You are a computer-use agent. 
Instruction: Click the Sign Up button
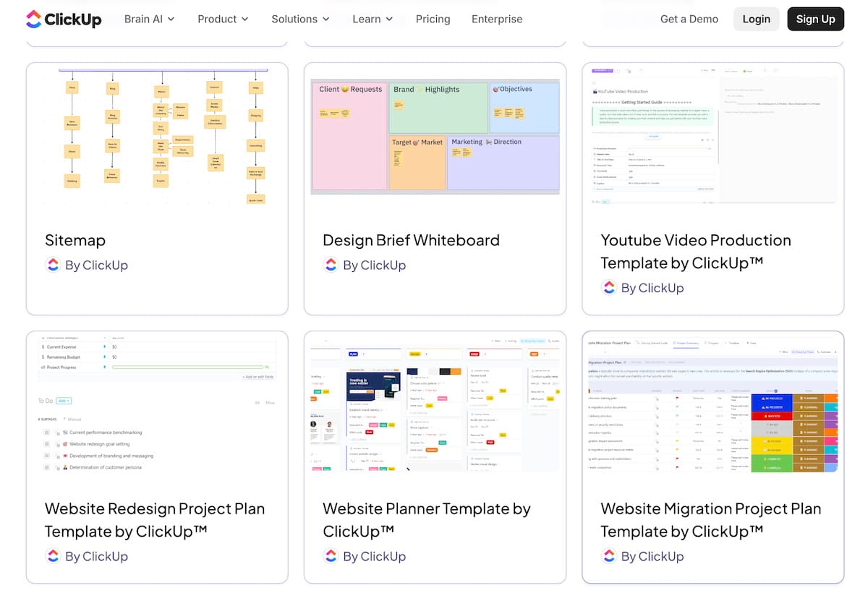pos(815,19)
